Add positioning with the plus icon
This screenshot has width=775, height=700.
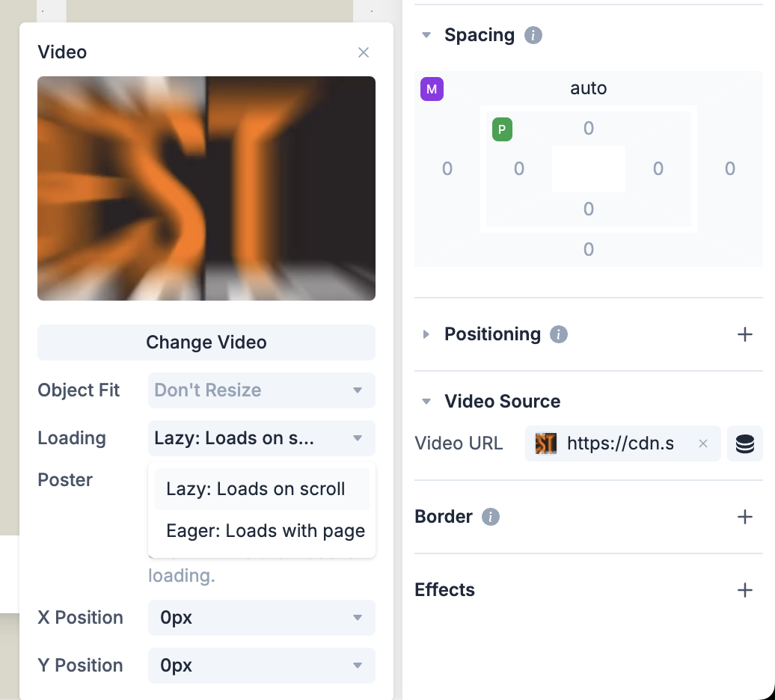(745, 334)
